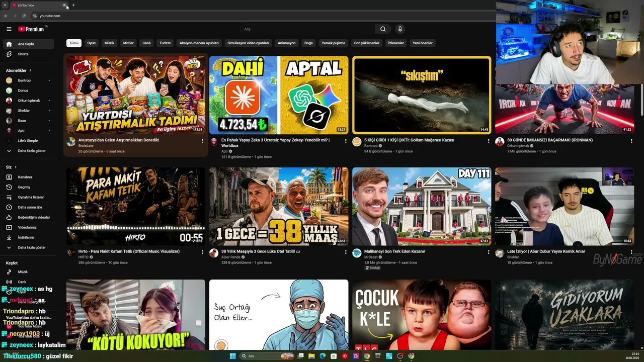Select the Oyun filter chip
This screenshot has width=644, height=362.
pos(92,43)
